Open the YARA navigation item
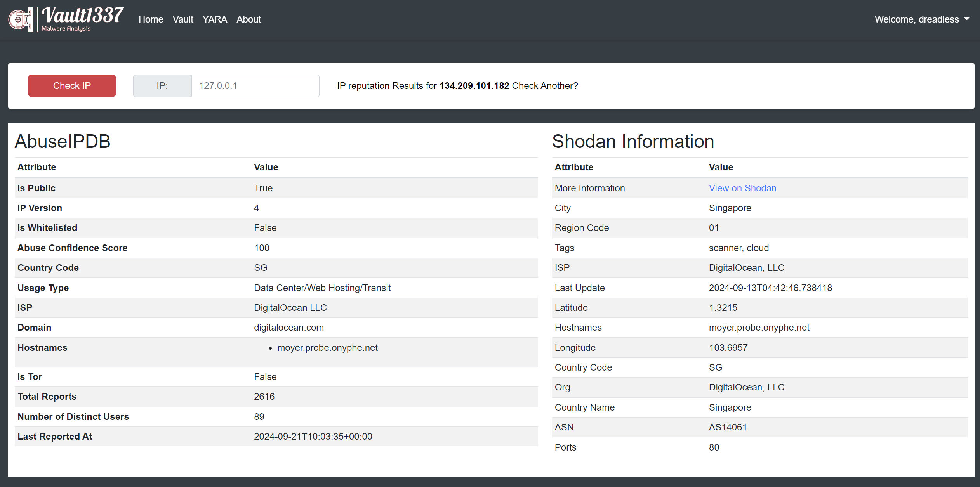 coord(215,19)
